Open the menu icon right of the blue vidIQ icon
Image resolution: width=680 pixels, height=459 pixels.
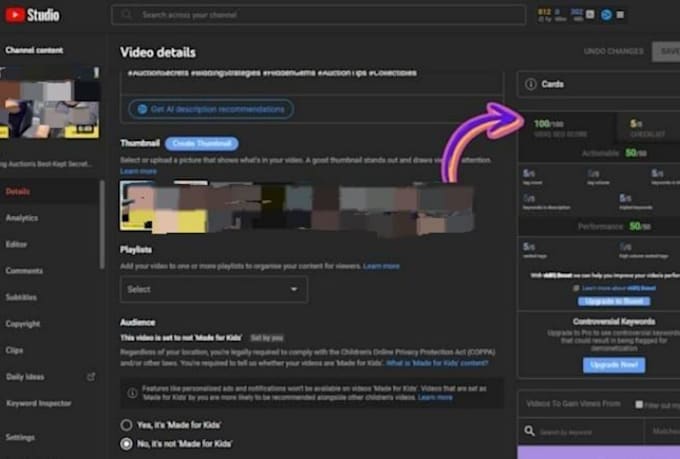[621, 15]
